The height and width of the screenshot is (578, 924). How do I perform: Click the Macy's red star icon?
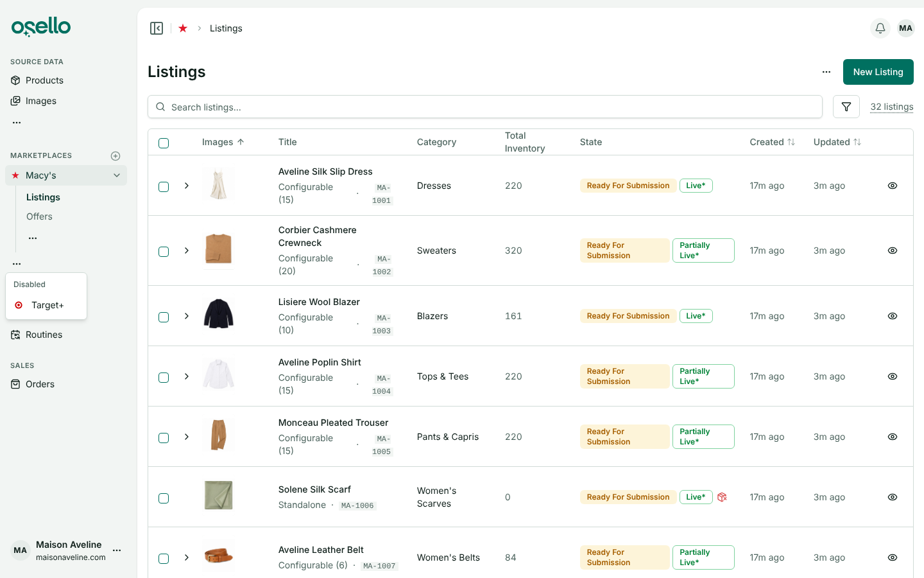click(x=15, y=175)
